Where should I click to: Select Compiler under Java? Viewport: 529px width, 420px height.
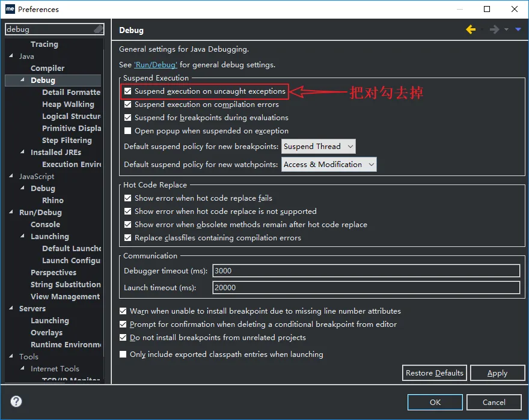tap(47, 68)
